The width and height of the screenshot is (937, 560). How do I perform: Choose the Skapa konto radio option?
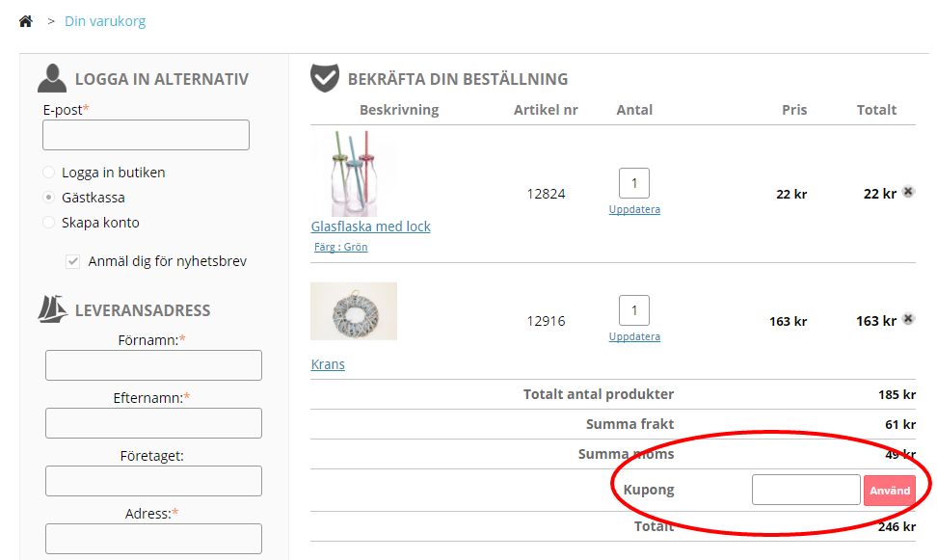pos(48,223)
